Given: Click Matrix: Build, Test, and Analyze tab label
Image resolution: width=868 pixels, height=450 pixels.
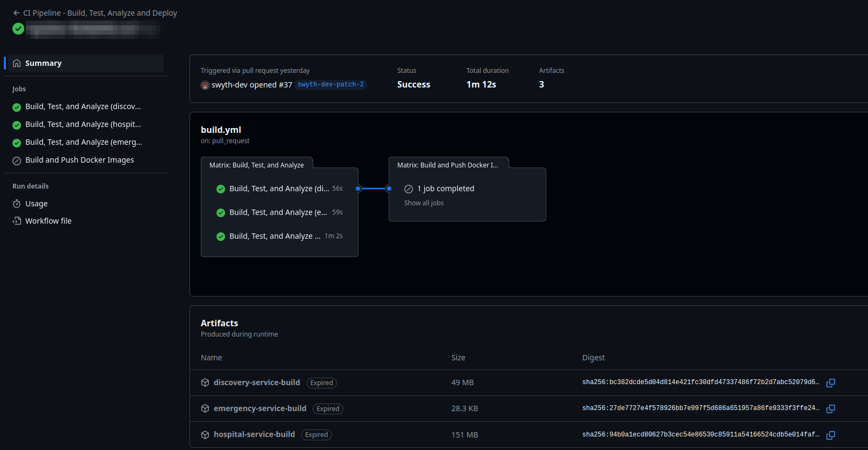Looking at the screenshot, I should click(256, 165).
